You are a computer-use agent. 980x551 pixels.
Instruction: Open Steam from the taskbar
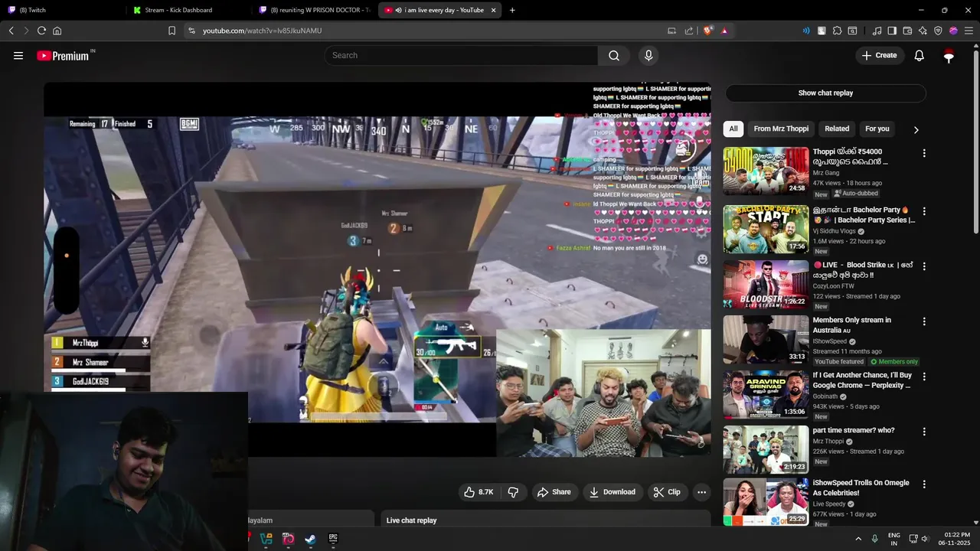310,539
